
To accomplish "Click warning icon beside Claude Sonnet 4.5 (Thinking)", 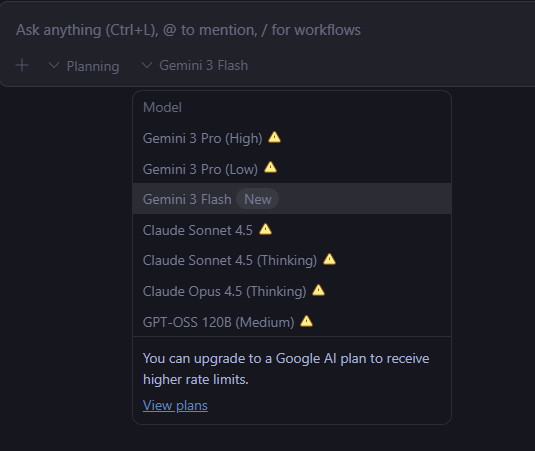I will [329, 259].
